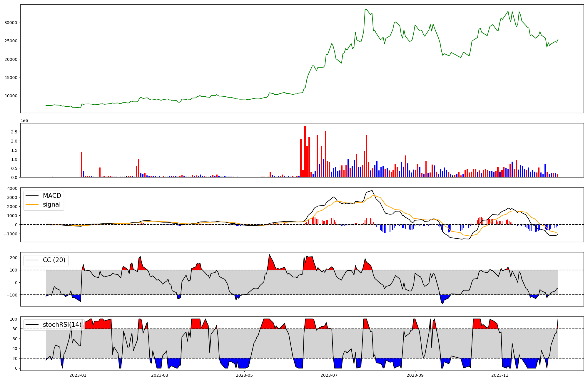Click the CCI(20) legend label
Screen dimensions: 588x382
[54, 260]
